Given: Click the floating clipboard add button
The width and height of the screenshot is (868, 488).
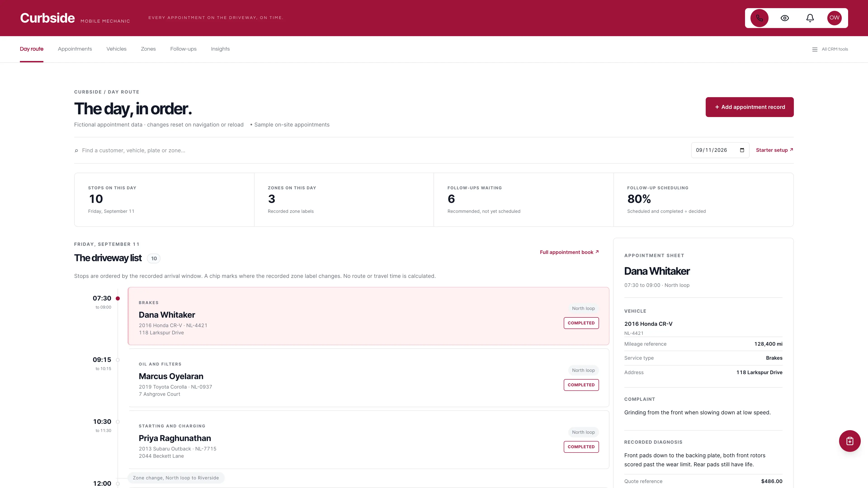Looking at the screenshot, I should (x=849, y=441).
